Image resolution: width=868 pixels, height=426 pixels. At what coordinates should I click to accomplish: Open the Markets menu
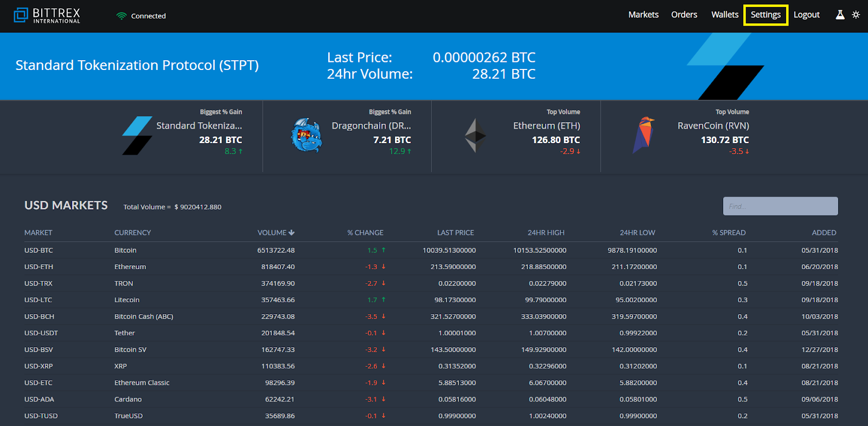pyautogui.click(x=643, y=15)
